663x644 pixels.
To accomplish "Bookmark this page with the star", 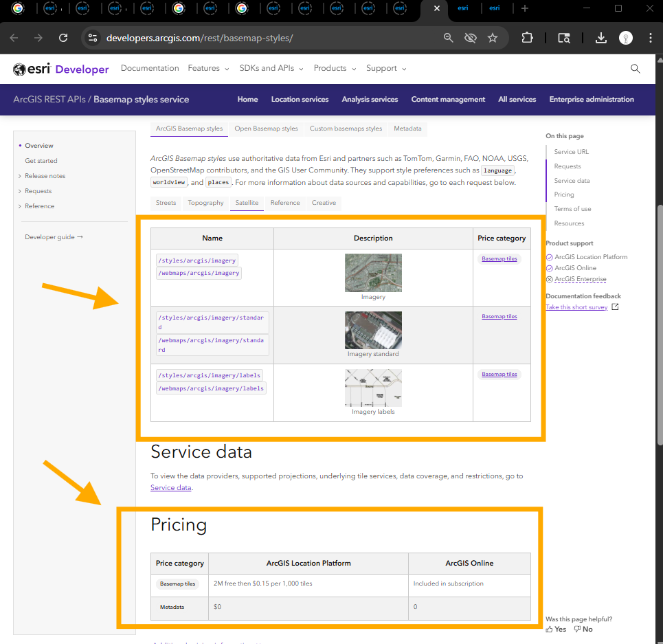I will pos(493,38).
